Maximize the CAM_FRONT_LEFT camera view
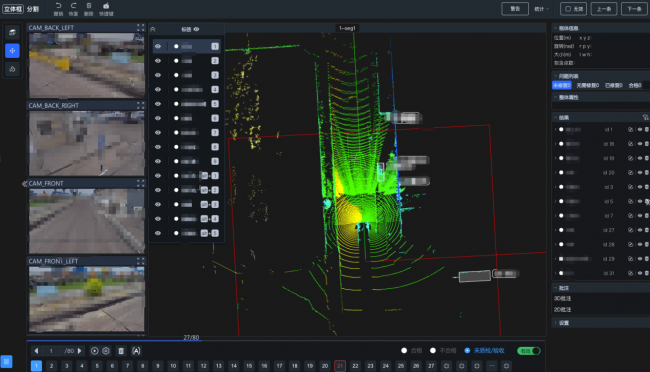 (x=141, y=261)
